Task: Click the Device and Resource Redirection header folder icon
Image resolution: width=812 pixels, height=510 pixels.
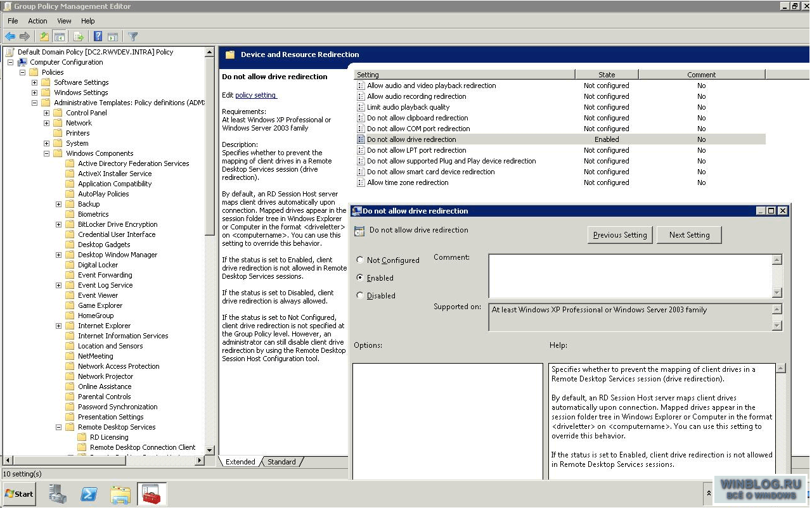Action: tap(230, 54)
